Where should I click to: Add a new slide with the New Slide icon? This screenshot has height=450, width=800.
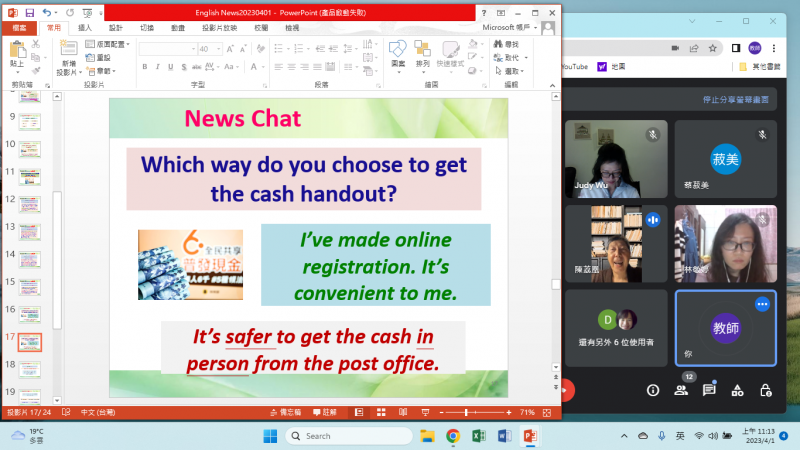click(68, 49)
